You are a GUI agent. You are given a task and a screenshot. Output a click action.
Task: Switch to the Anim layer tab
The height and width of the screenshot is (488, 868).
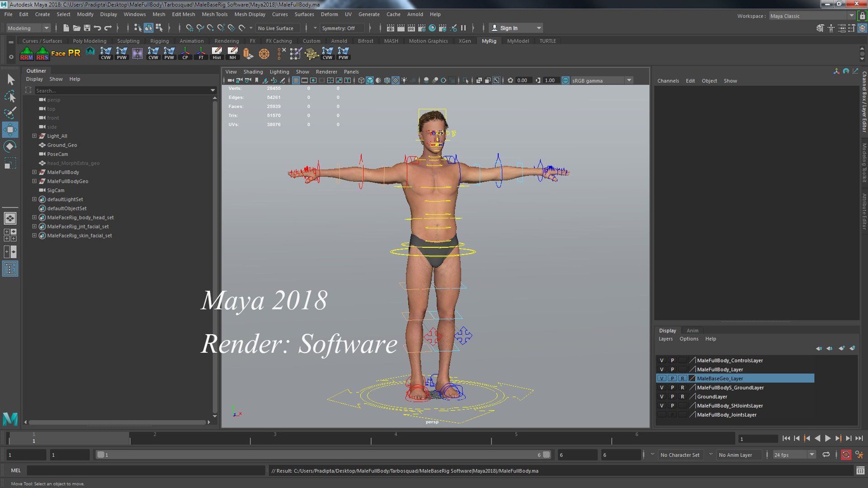[x=692, y=331]
